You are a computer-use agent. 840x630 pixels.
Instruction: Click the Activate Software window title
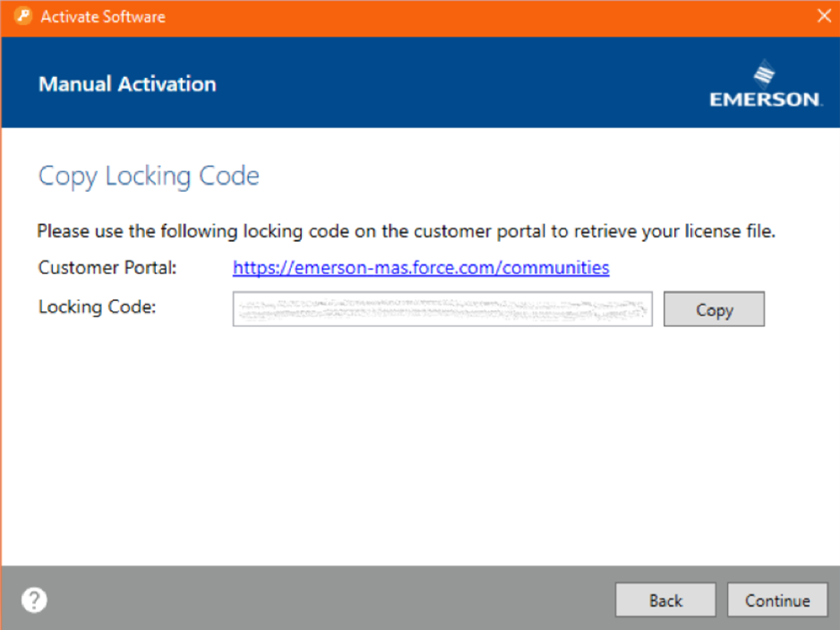coord(103,17)
